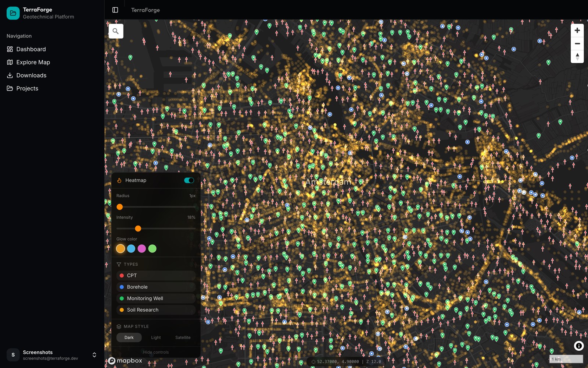Select orange glow color swatch
This screenshot has width=588, height=368.
[x=121, y=249]
